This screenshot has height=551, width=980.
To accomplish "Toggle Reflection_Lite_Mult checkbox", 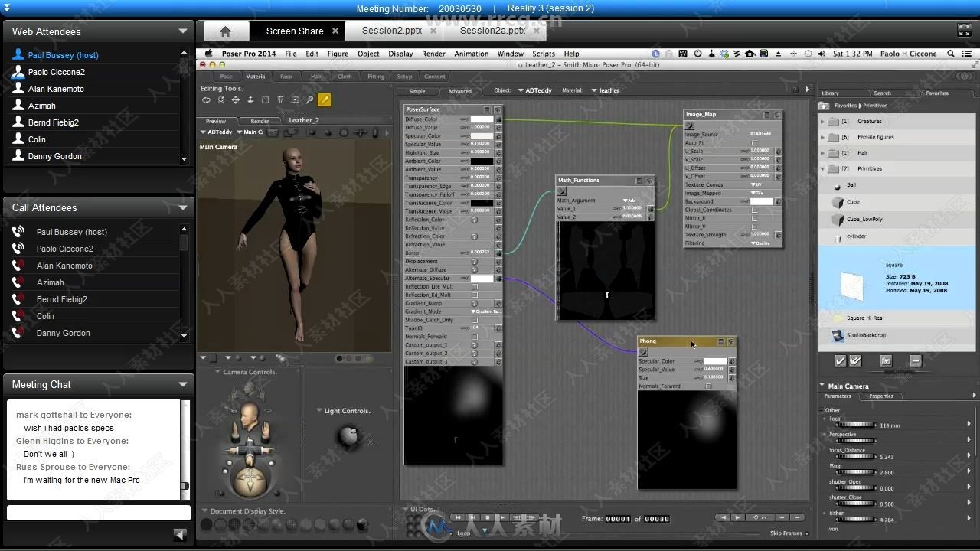I will [475, 286].
